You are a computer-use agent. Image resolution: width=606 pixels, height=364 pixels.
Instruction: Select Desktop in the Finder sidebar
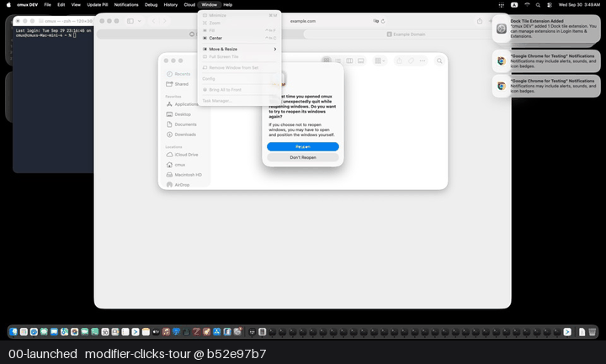[x=178, y=114]
